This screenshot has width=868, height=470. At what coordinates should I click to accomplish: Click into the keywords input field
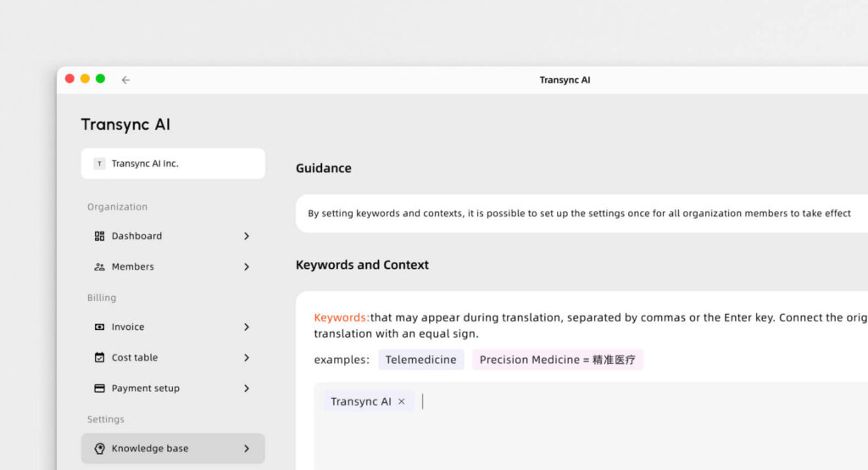pos(593,424)
